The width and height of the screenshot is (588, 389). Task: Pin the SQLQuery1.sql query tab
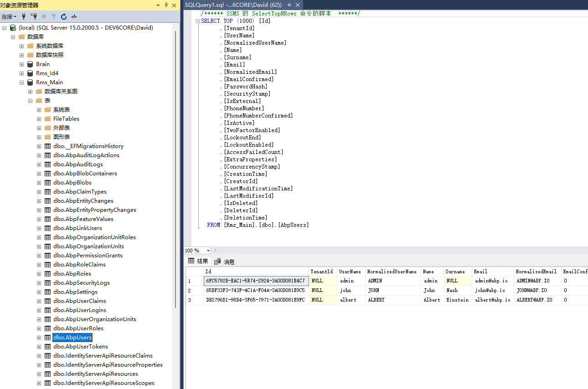point(289,5)
